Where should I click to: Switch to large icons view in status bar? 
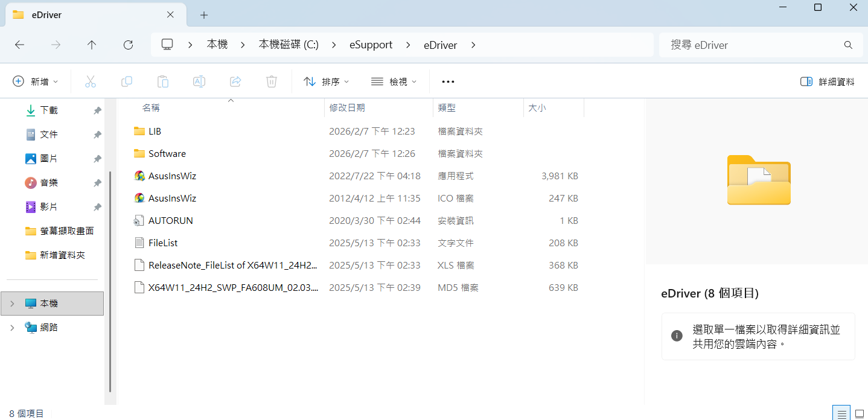[x=860, y=413]
